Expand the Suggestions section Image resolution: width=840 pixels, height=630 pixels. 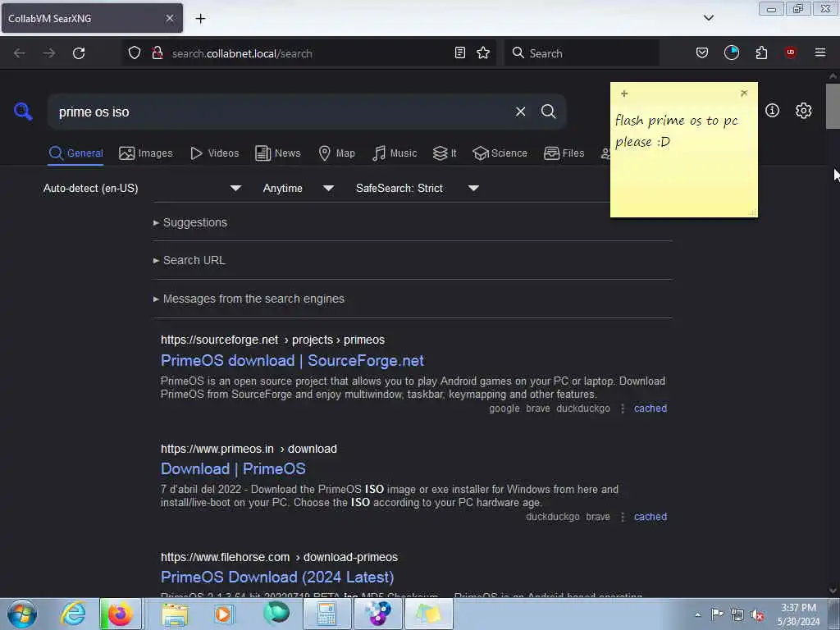point(190,222)
